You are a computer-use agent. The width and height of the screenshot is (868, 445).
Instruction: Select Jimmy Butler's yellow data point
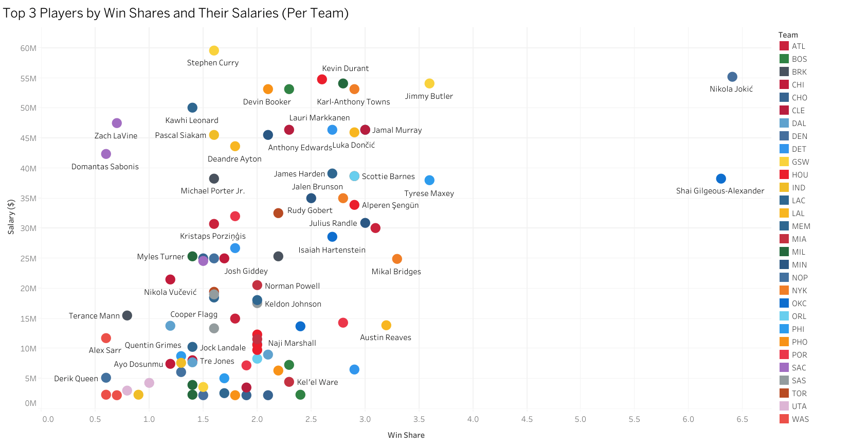(x=429, y=83)
